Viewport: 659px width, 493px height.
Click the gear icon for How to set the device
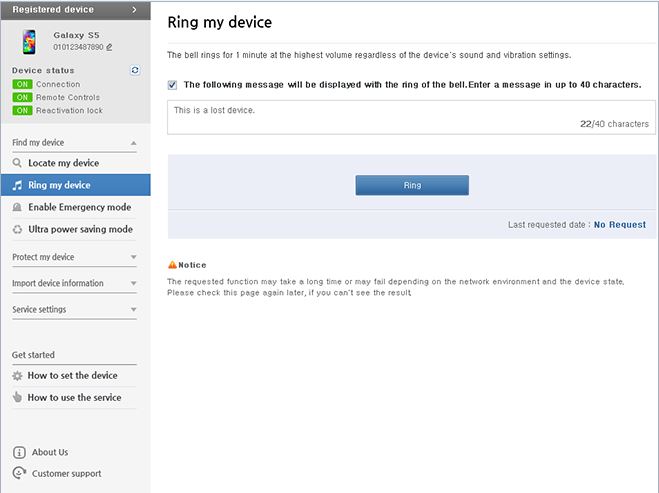(17, 376)
